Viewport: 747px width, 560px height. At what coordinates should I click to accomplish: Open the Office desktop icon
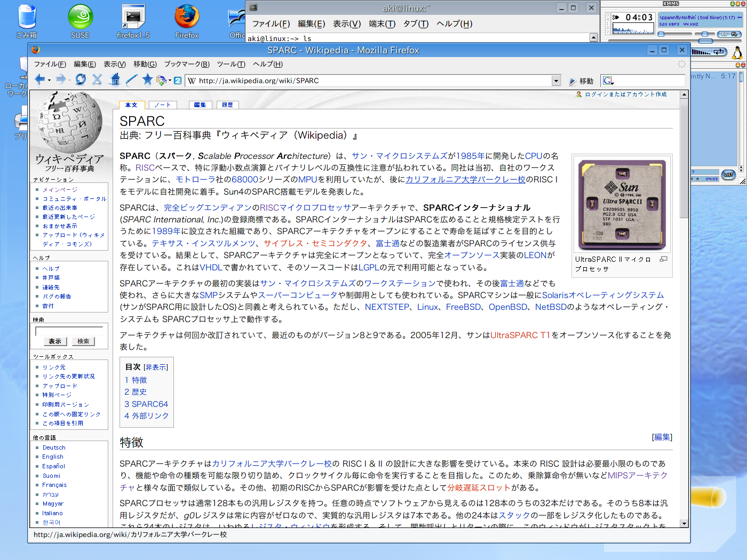(237, 21)
